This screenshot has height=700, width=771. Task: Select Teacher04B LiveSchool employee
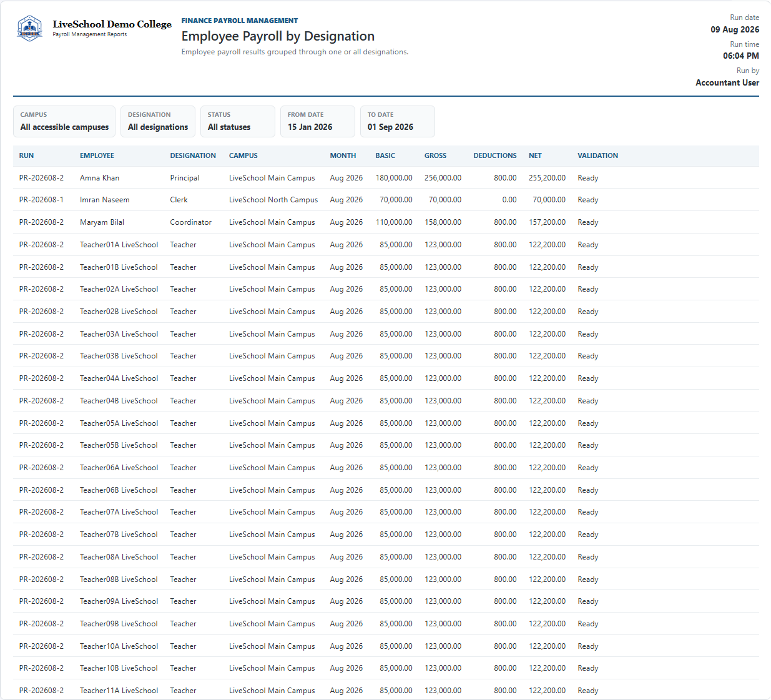tap(119, 401)
